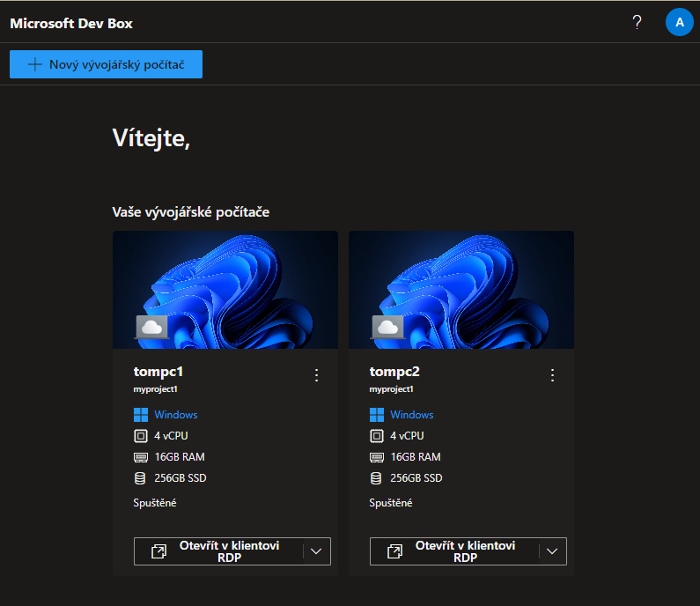700x606 pixels.
Task: Click the RAM memory icon on tompc1
Action: tap(141, 457)
